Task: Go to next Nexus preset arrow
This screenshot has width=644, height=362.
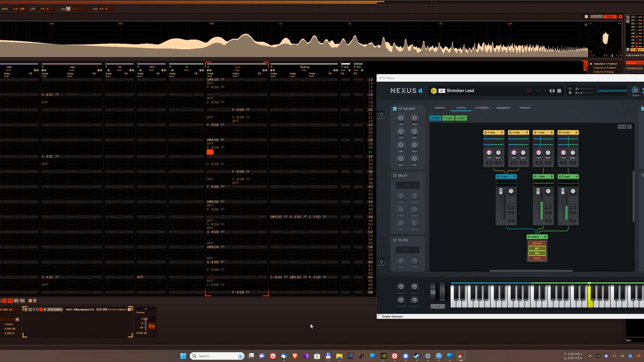Action: point(554,91)
